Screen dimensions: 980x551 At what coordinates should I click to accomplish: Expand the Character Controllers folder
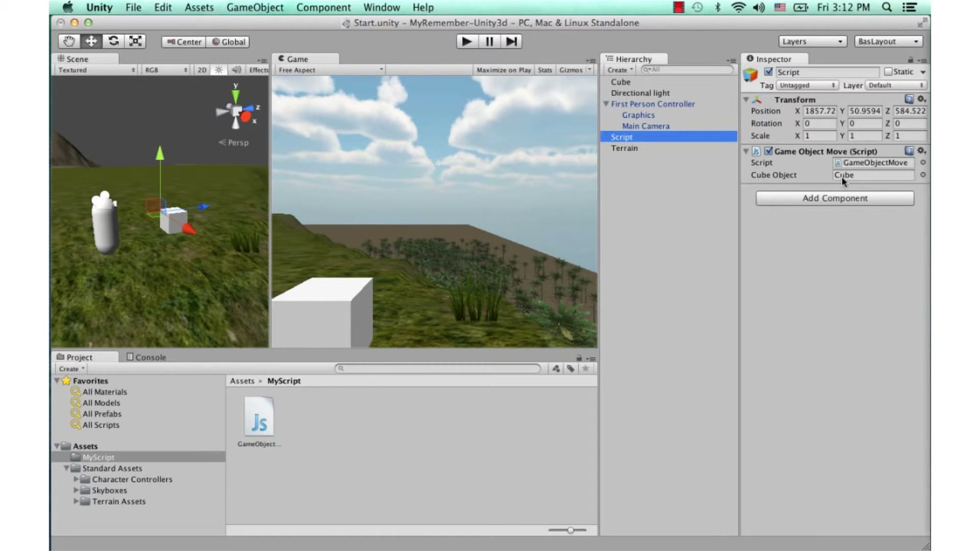pos(76,479)
